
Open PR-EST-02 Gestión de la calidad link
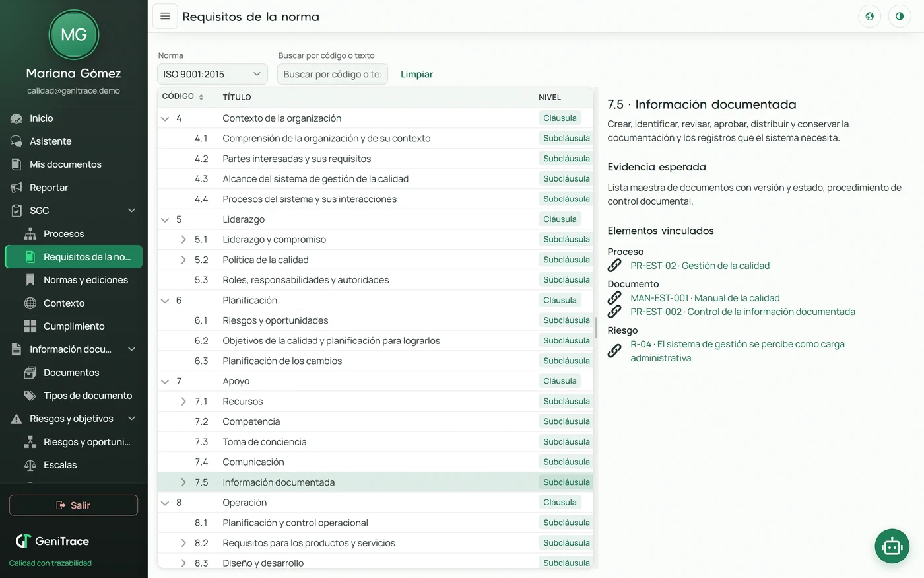point(700,266)
